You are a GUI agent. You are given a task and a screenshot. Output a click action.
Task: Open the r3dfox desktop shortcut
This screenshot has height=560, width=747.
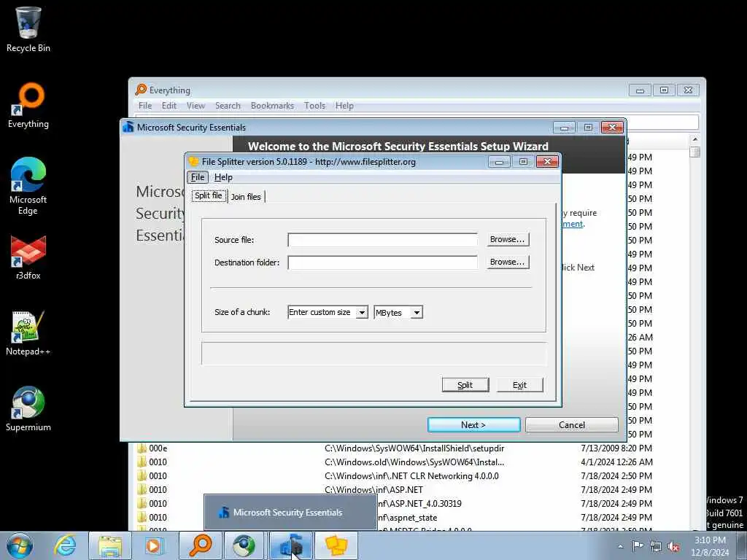click(x=28, y=257)
